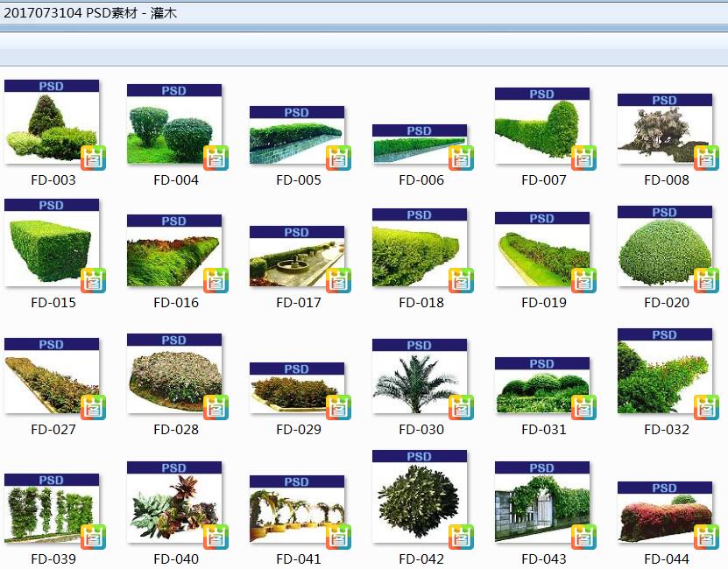728x569 pixels.
Task: Click the viewer badge icon on FD-008
Action: pyautogui.click(x=706, y=158)
